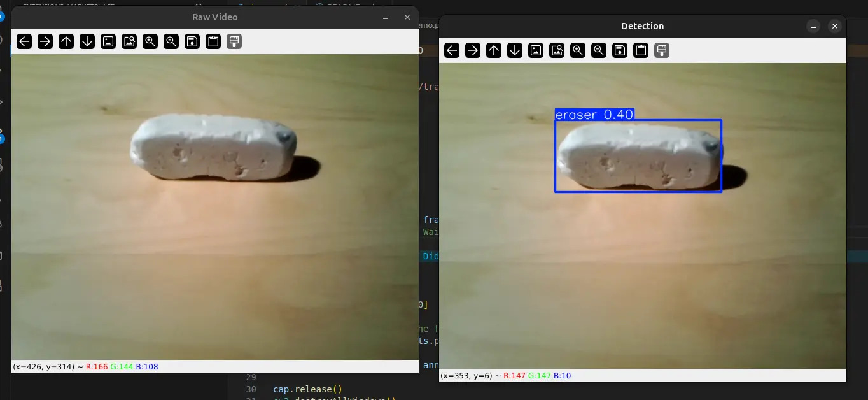Pan up in the Raw Video window

pos(66,41)
